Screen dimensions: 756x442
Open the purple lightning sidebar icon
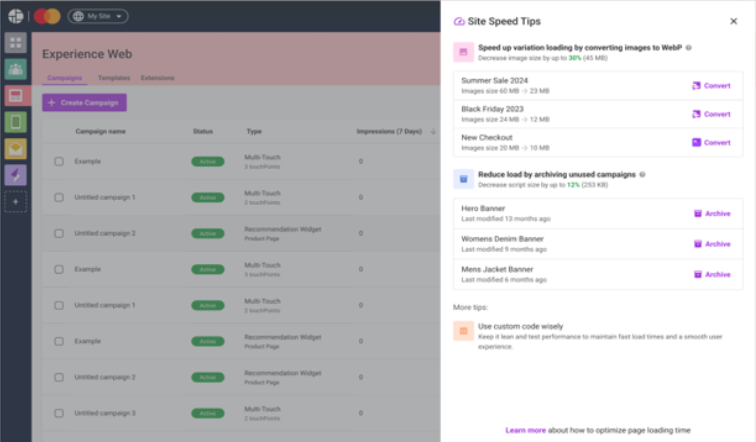[15, 175]
